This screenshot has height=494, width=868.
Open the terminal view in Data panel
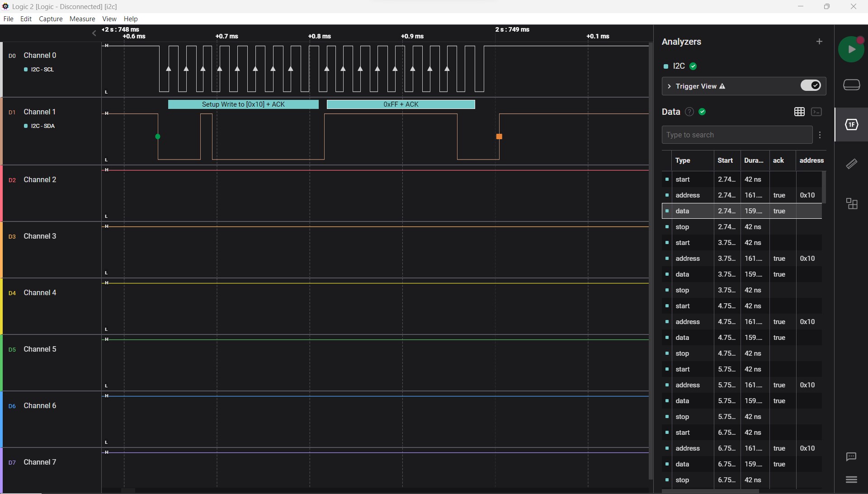coord(817,112)
